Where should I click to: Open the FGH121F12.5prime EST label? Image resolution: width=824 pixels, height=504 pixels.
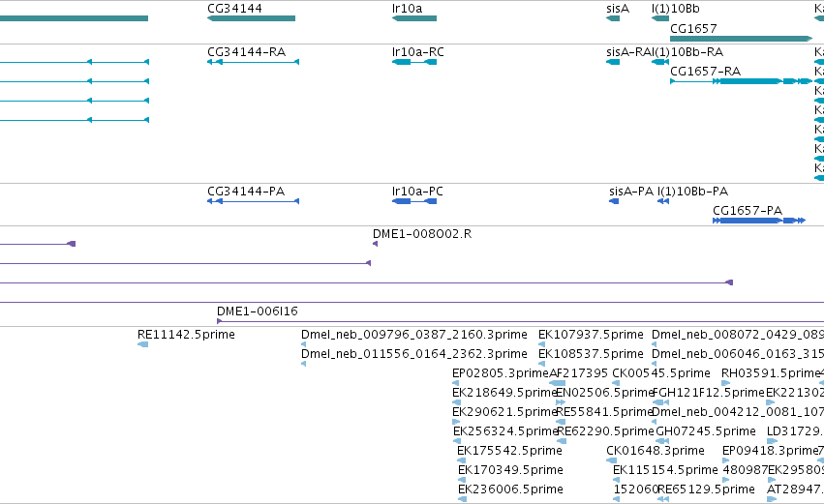click(708, 393)
